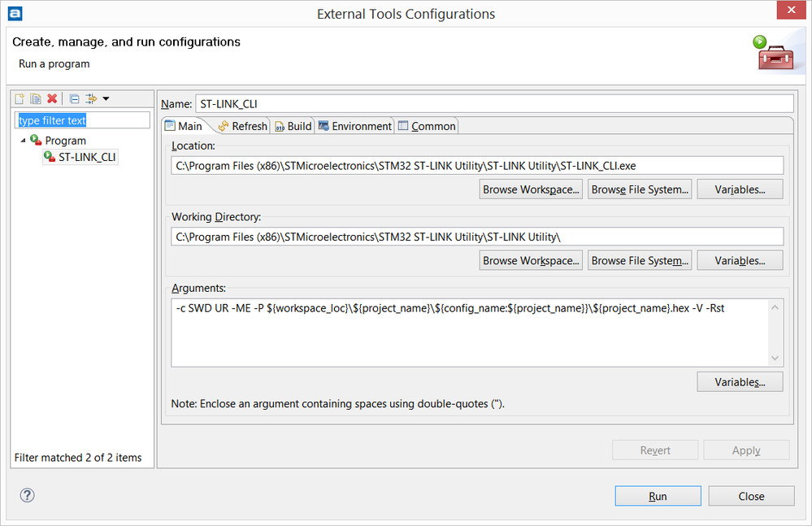
Task: Open the filter launch configurations icon
Action: 91,98
